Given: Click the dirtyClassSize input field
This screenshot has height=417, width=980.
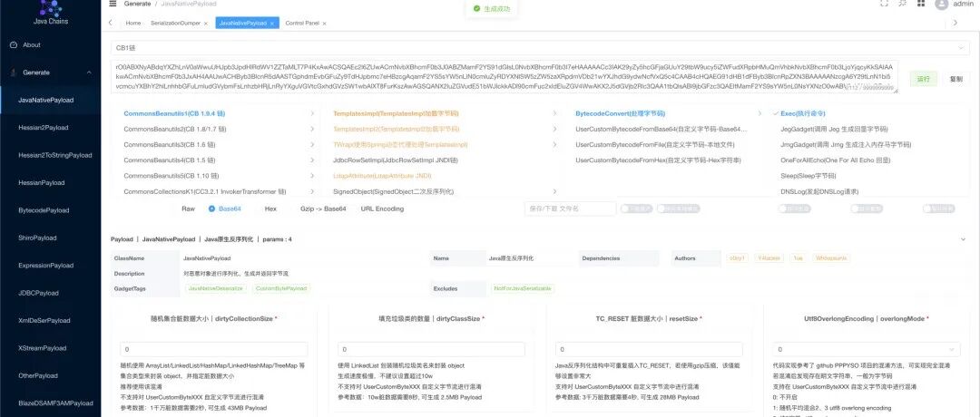Looking at the screenshot, I should click(x=431, y=350).
